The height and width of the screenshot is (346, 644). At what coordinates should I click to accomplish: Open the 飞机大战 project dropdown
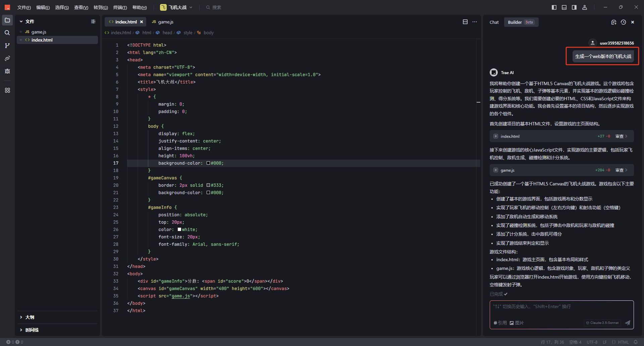(x=176, y=7)
